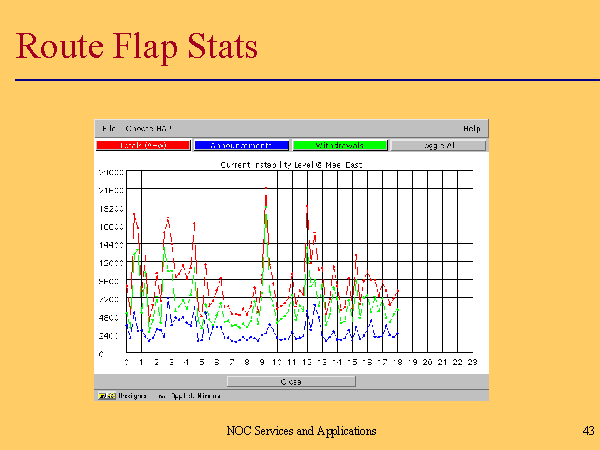Click the Route Flap Stats slide title
Image resolution: width=600 pixels, height=450 pixels.
pyautogui.click(x=138, y=46)
